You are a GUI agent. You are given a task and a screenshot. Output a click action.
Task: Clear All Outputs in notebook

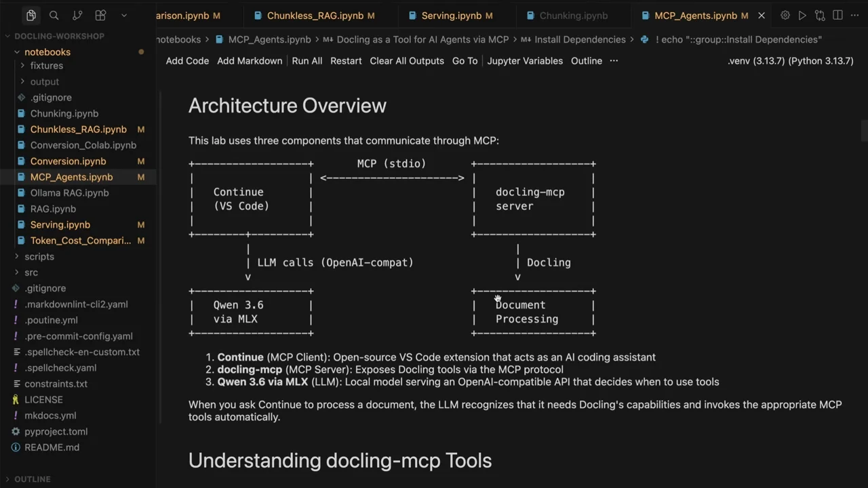(407, 60)
